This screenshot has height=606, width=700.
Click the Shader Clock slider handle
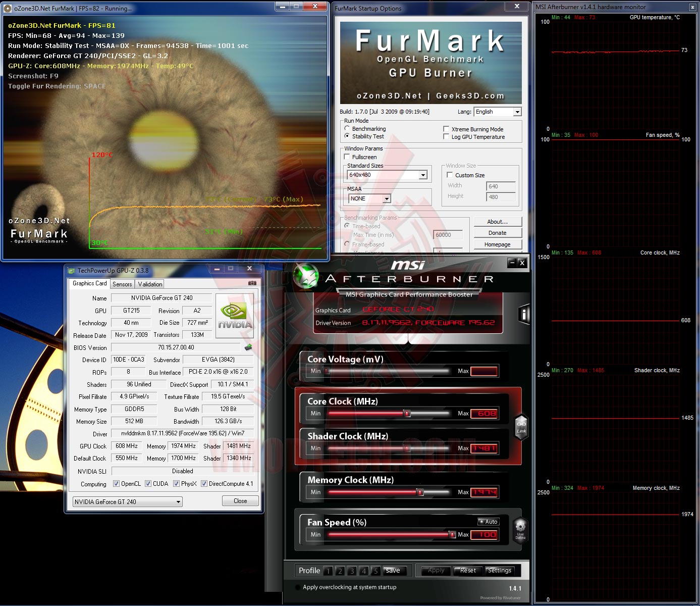pos(407,448)
